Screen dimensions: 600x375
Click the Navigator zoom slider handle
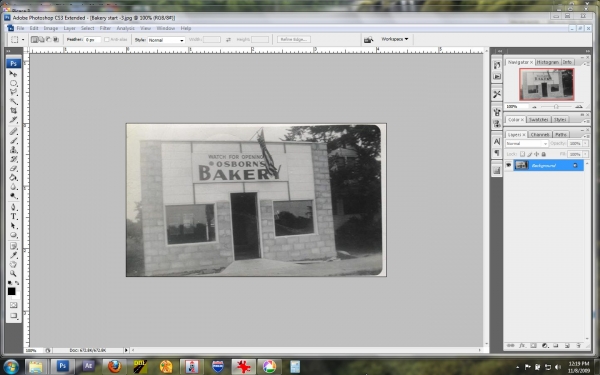click(x=556, y=106)
